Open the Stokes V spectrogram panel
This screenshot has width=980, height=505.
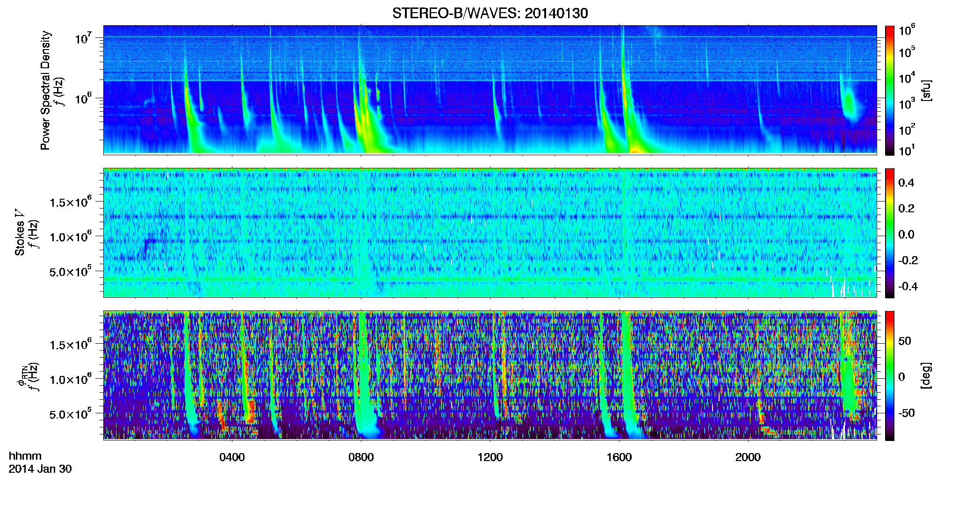pyautogui.click(x=490, y=233)
